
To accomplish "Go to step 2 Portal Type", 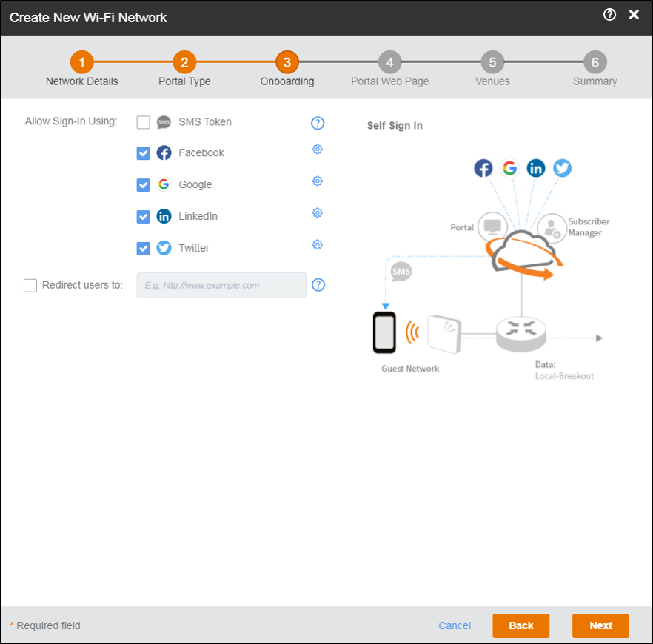I will (x=184, y=62).
